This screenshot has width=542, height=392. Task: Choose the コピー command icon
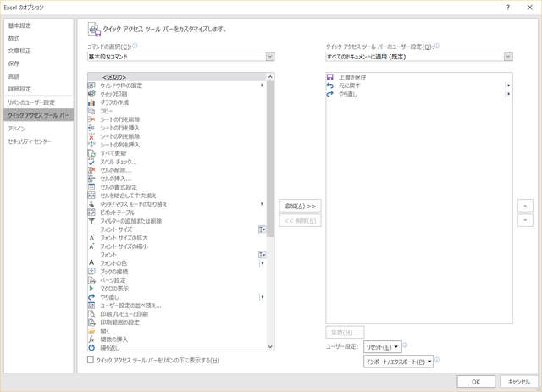tap(91, 111)
